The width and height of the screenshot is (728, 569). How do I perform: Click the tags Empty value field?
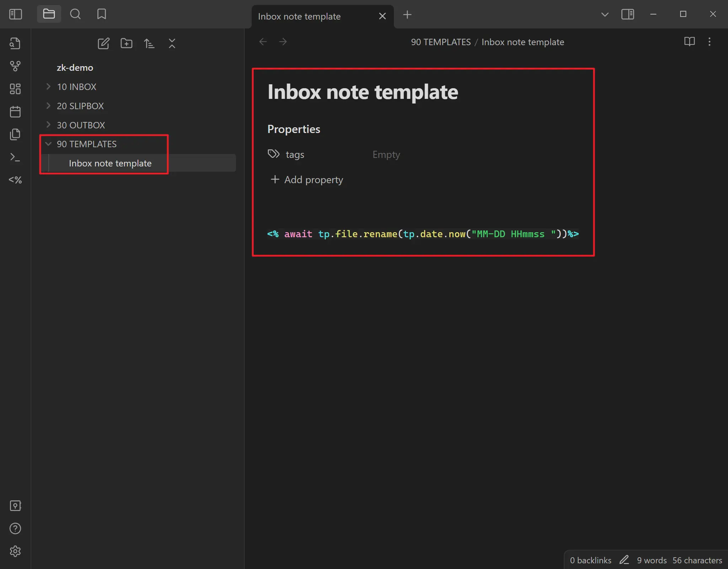click(386, 154)
